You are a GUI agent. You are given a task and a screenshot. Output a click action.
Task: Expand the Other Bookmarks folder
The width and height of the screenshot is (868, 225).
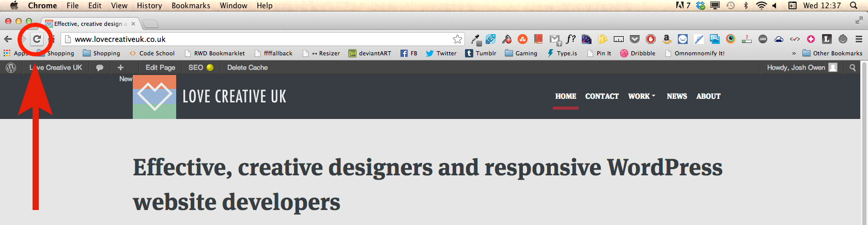pyautogui.click(x=832, y=53)
